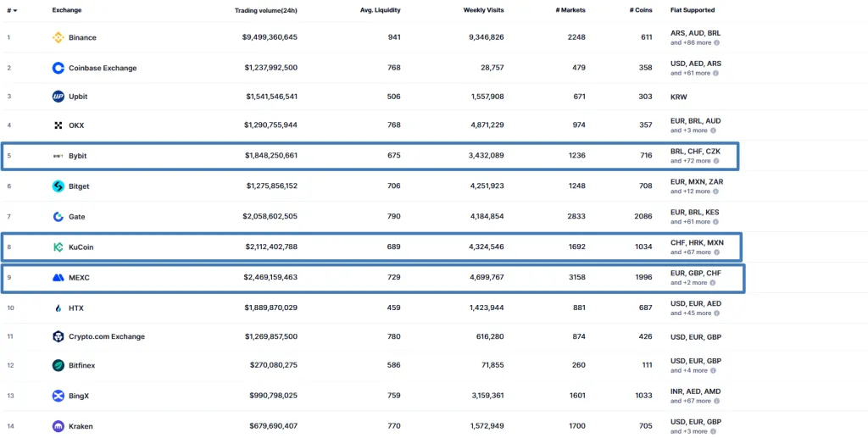Click info icon beside Binance's +86 more

pos(716,42)
